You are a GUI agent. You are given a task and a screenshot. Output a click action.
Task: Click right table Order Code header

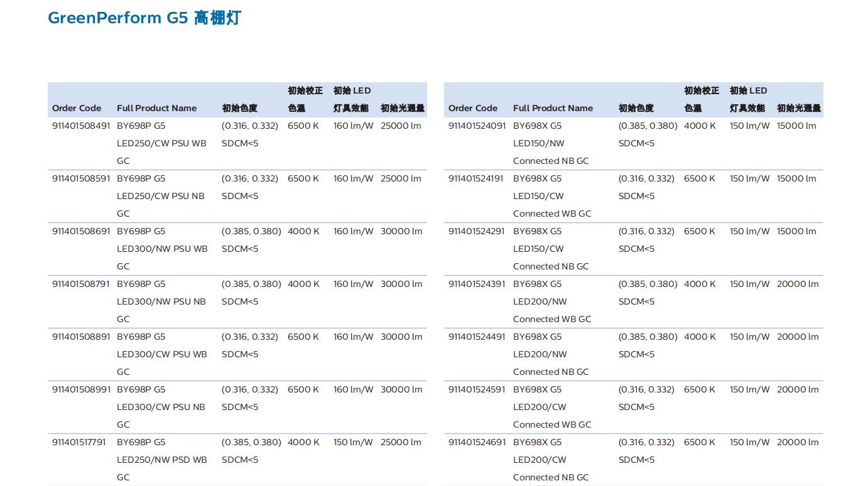pos(473,108)
